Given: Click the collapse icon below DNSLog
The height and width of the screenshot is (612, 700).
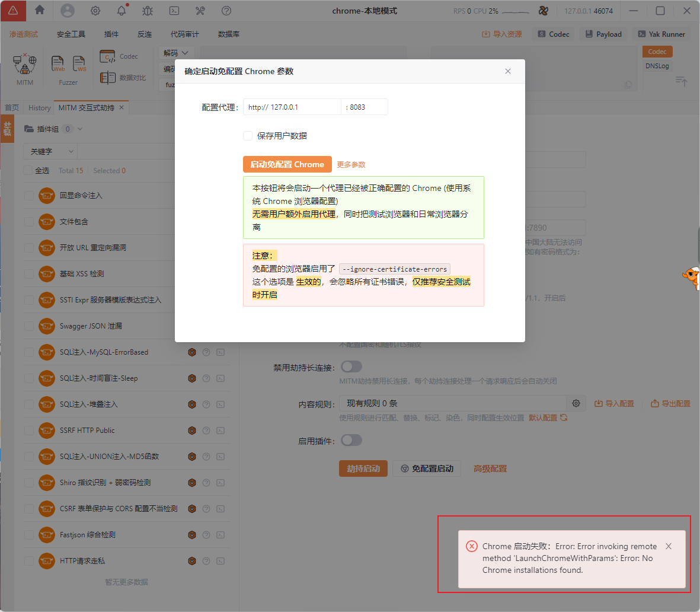Looking at the screenshot, I should pyautogui.click(x=681, y=81).
